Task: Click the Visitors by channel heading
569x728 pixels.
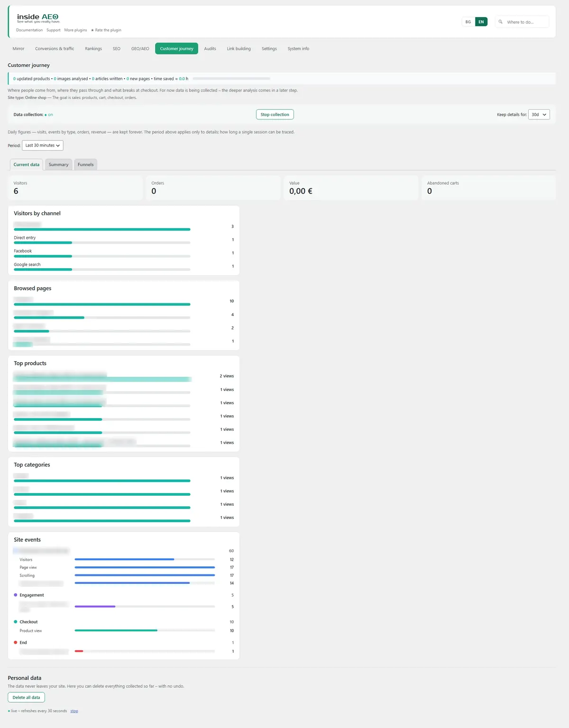Action: pyautogui.click(x=37, y=213)
